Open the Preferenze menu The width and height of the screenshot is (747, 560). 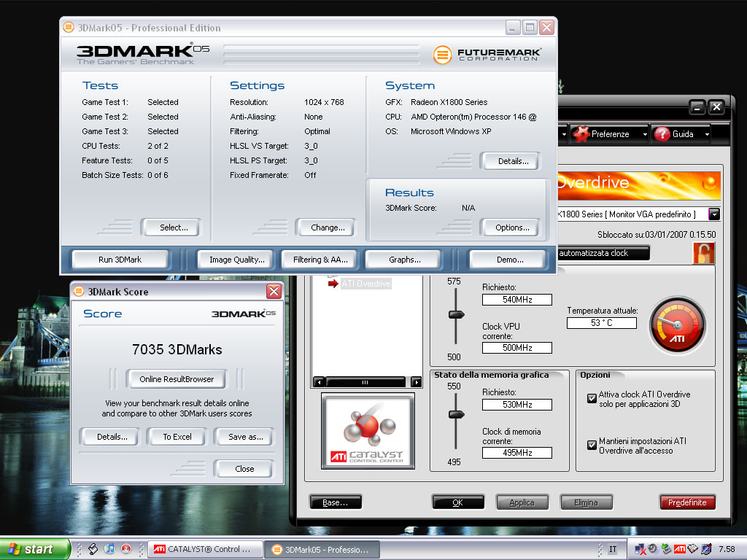(x=611, y=134)
